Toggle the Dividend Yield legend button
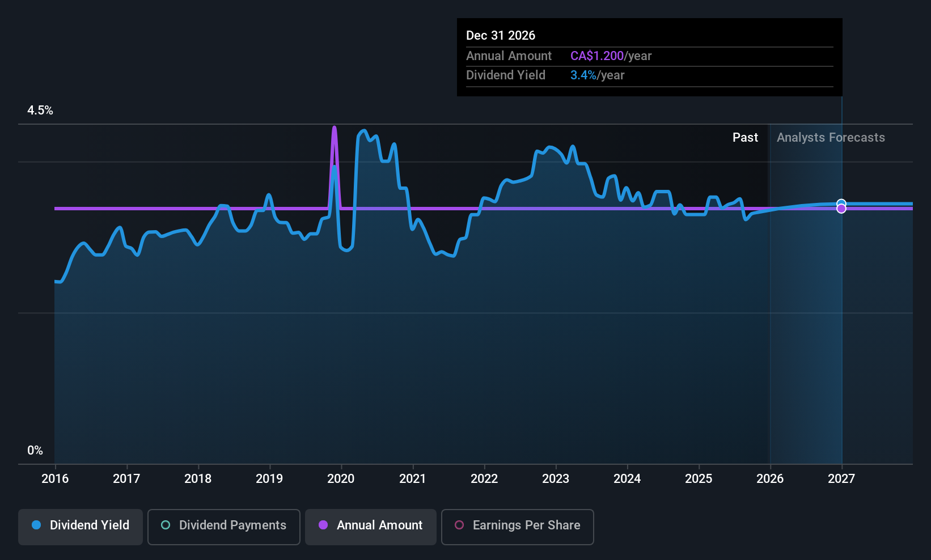Viewport: 931px width, 560px height. [x=81, y=527]
